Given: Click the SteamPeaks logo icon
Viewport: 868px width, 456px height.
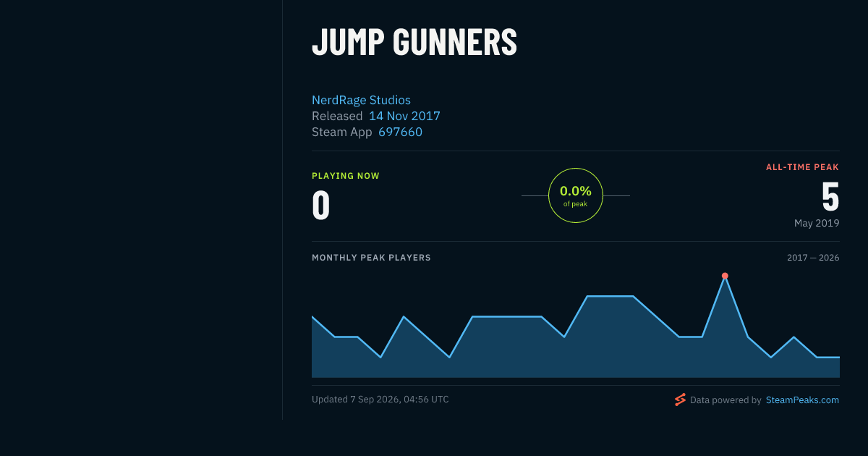Looking at the screenshot, I should [680, 400].
